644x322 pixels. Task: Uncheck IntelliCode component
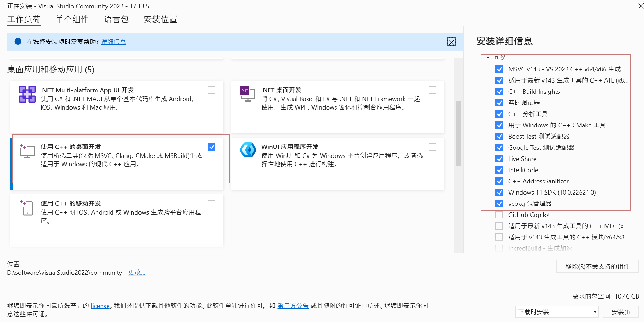pos(499,170)
